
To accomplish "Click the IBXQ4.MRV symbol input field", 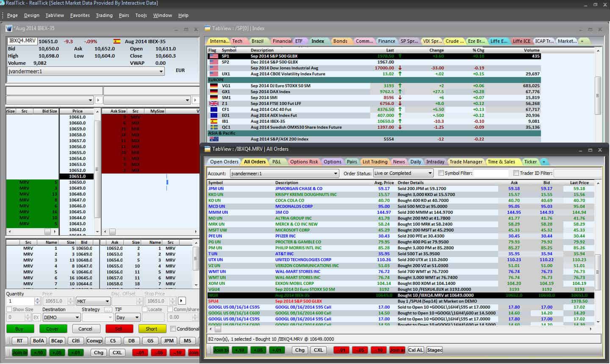I will coord(22,41).
